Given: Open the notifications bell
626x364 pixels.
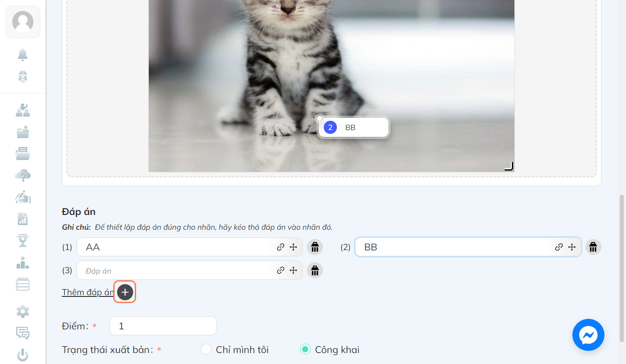Looking at the screenshot, I should (x=23, y=54).
